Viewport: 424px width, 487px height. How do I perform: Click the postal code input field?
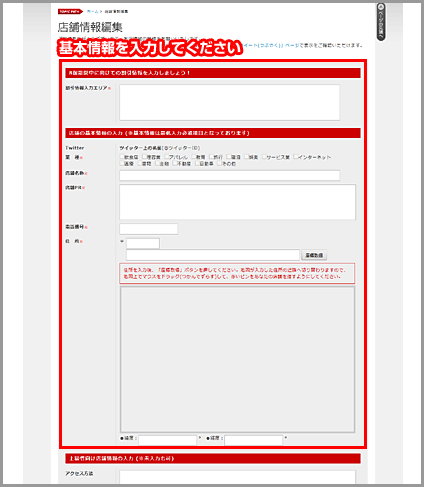[143, 243]
